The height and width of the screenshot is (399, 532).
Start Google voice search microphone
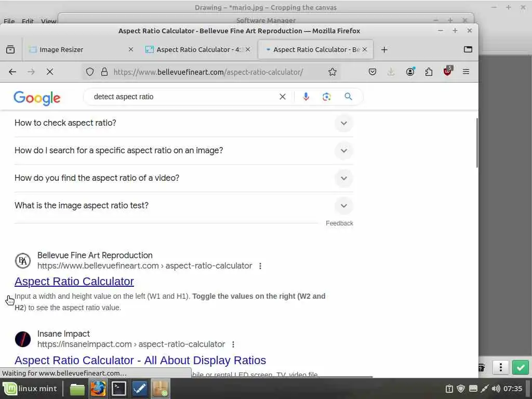[x=305, y=97]
